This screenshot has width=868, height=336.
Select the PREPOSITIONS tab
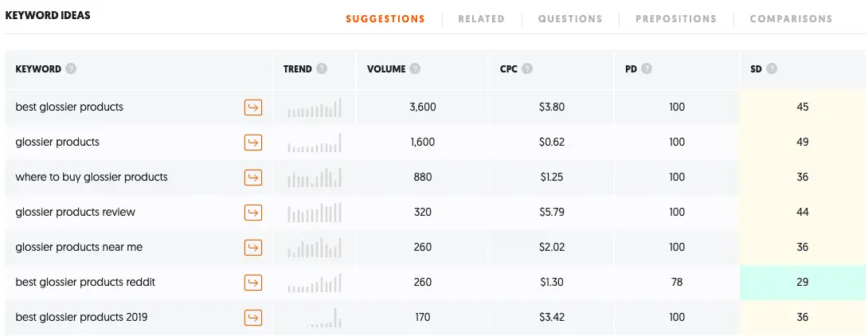676,19
